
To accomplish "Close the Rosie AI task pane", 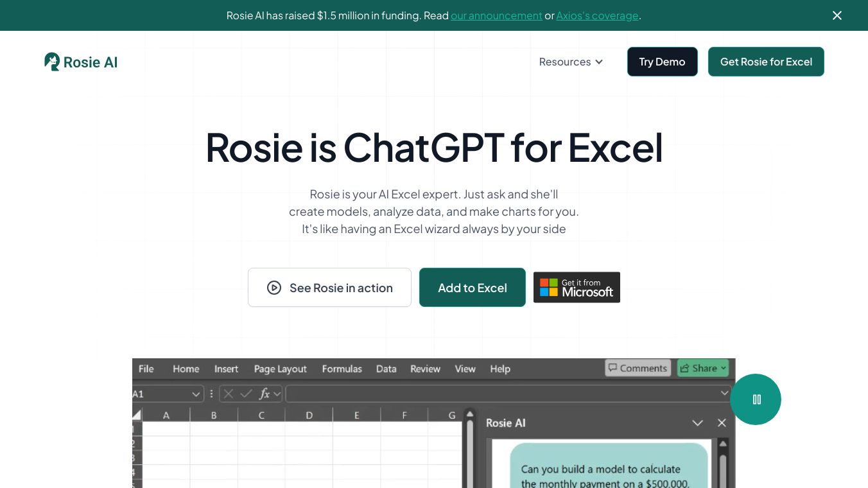I will [722, 423].
